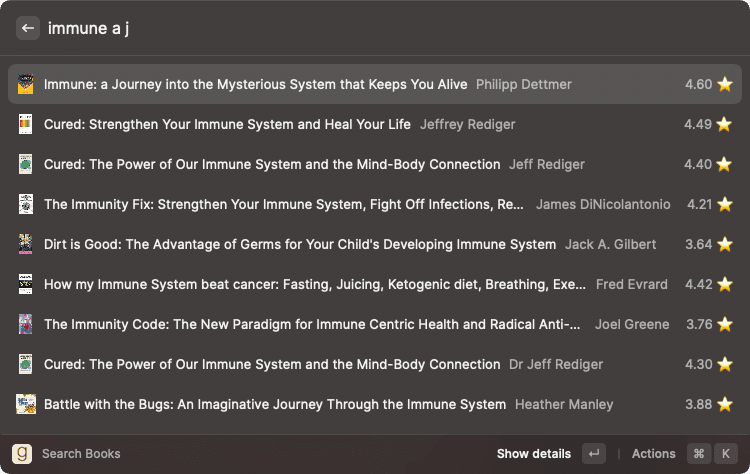Open The Immunity Fix book cover thumbnail
This screenshot has width=750, height=474.
click(26, 204)
